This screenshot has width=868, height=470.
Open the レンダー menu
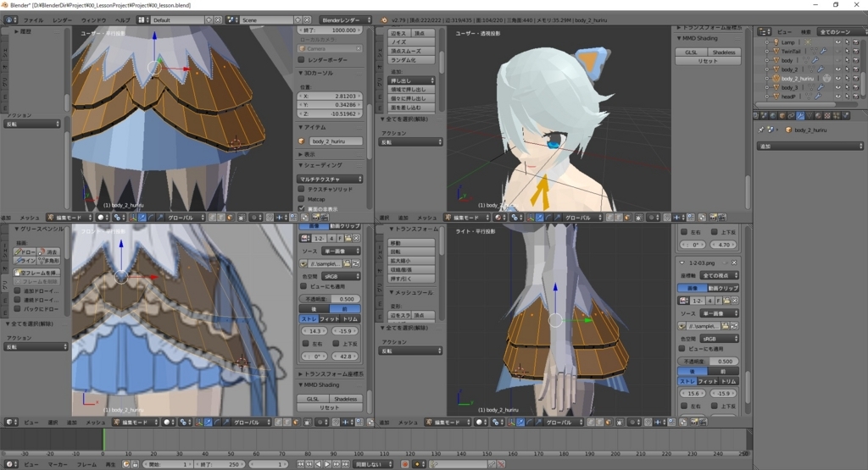pyautogui.click(x=62, y=20)
